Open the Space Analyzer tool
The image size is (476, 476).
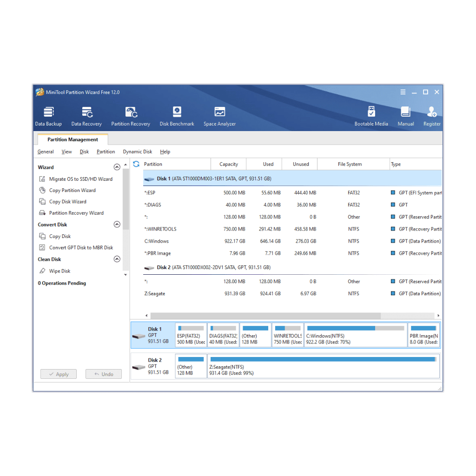coord(219,115)
